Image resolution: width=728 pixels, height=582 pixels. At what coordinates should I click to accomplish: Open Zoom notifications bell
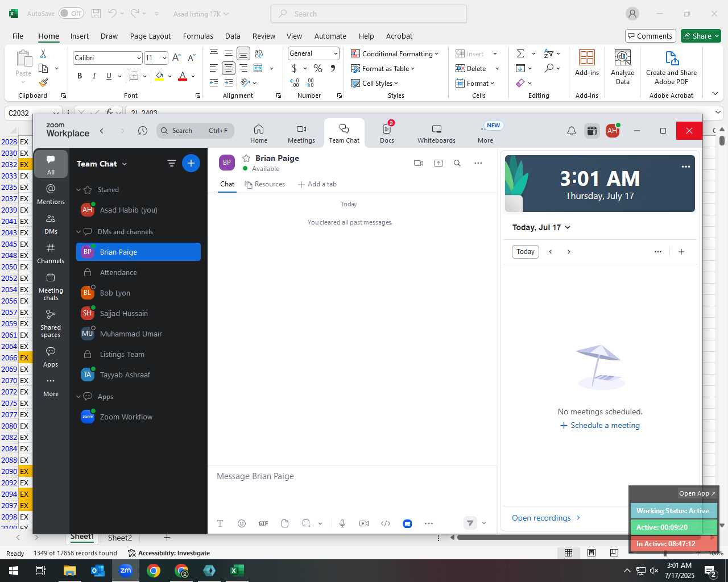[572, 131]
